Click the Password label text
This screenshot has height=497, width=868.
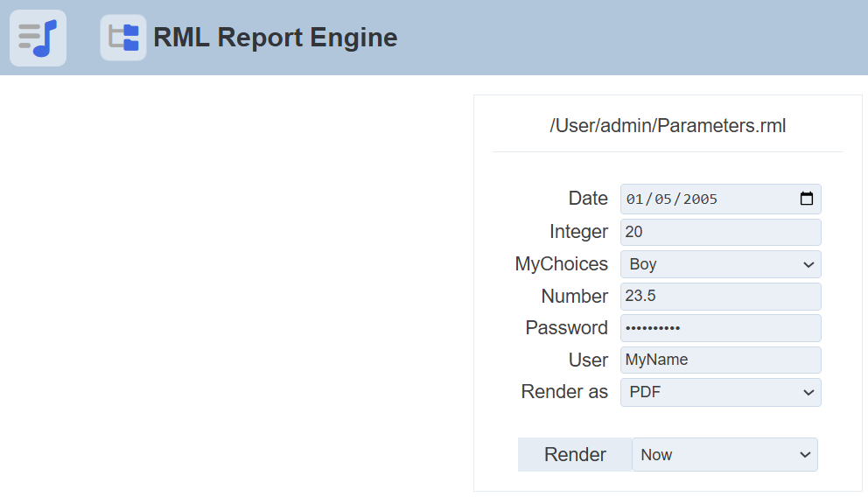[566, 328]
